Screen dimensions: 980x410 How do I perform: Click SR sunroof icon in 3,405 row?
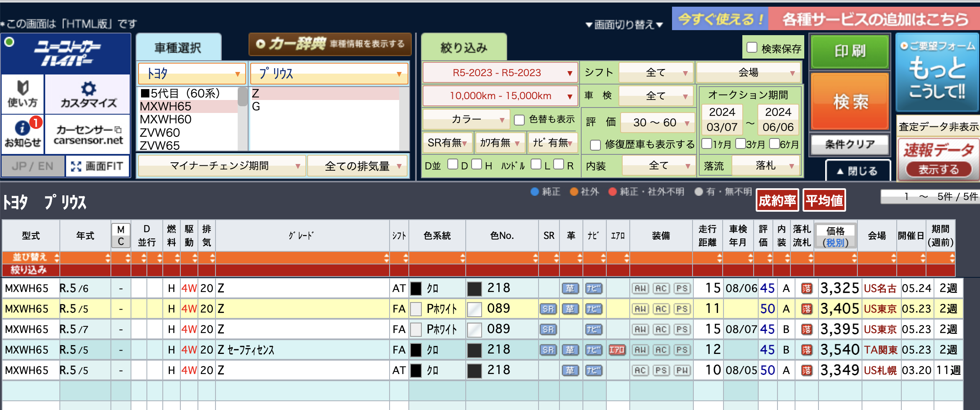(548, 309)
